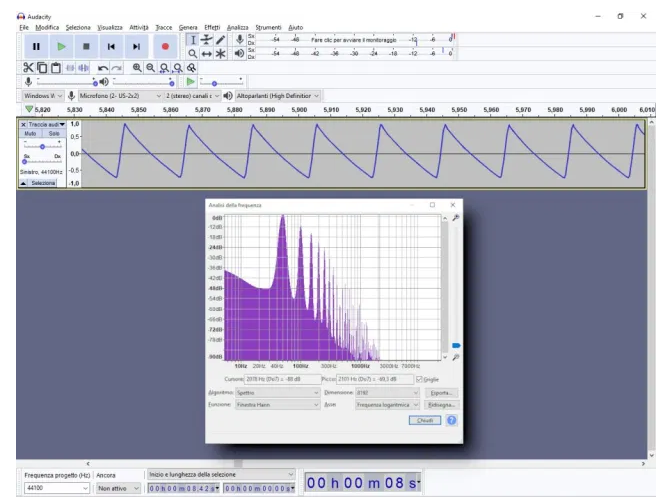This screenshot has width=661, height=497.
Task: Start recording with the red Record button
Action: 165,46
